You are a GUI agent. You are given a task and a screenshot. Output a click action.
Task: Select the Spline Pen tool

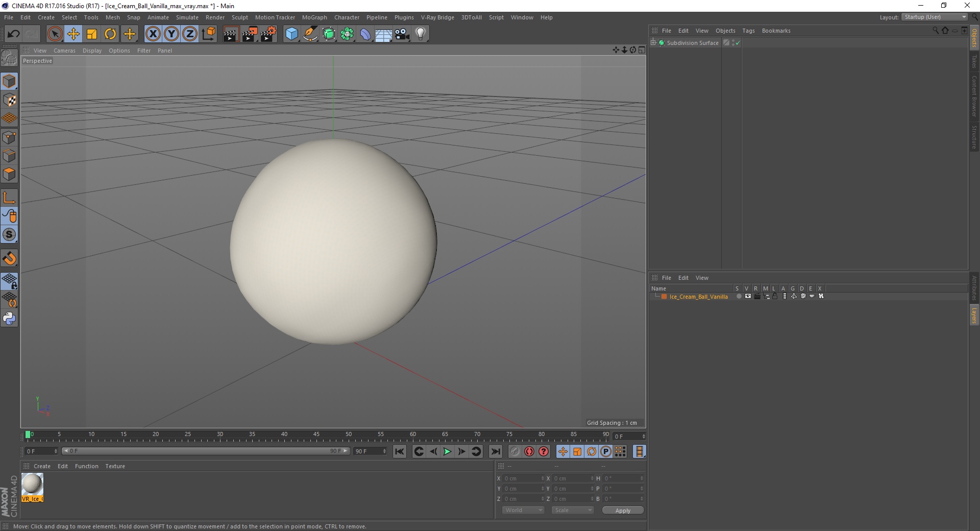[x=310, y=34]
